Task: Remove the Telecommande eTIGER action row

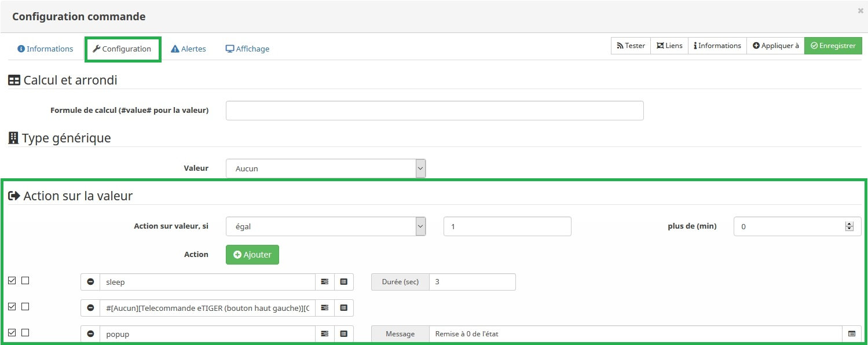Action: 90,308
